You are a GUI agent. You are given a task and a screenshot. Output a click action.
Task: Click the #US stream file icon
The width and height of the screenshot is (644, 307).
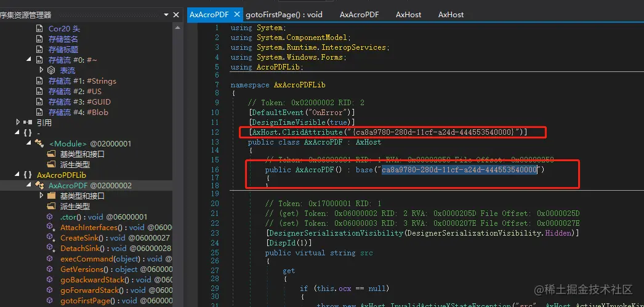[x=39, y=92]
